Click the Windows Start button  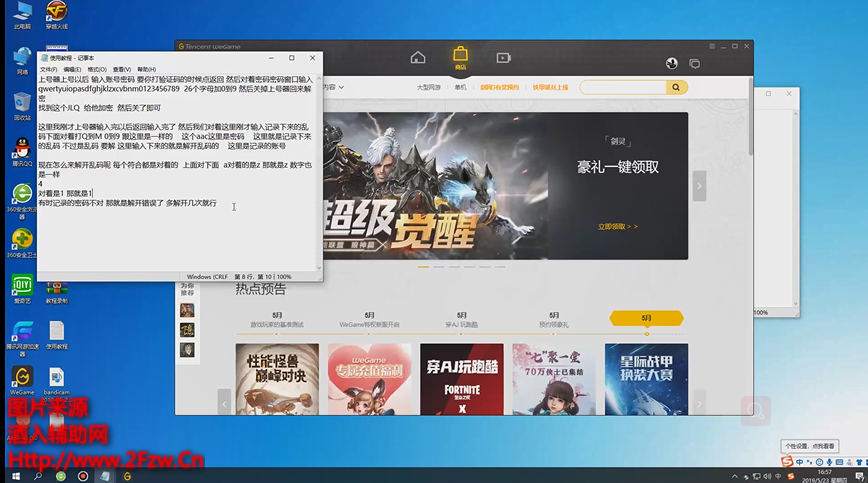click(x=12, y=476)
